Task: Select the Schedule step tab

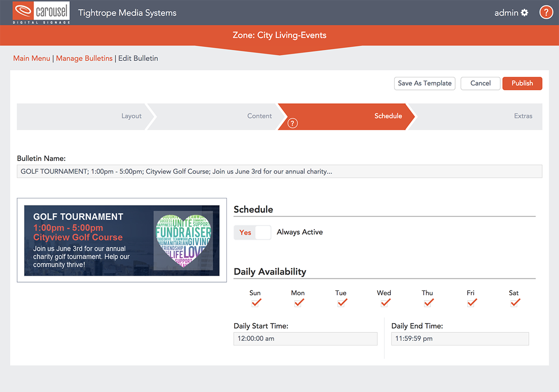Action: (x=388, y=116)
